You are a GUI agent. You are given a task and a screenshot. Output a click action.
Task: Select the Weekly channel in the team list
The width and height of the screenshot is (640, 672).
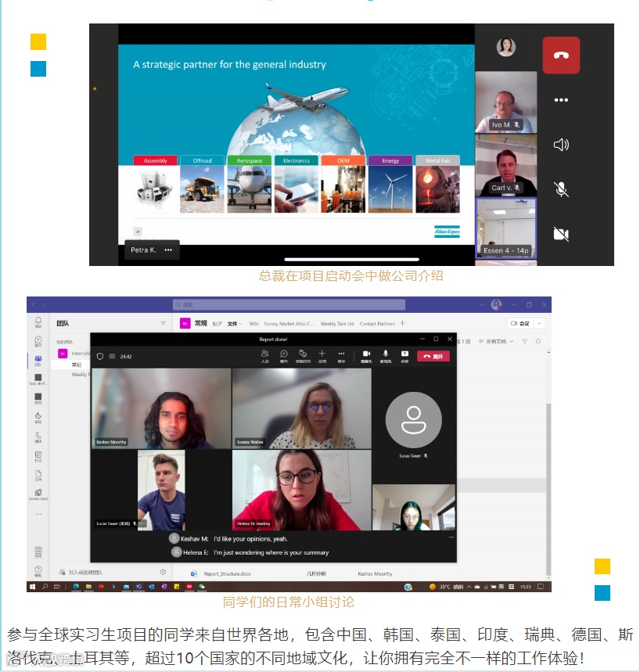80,375
